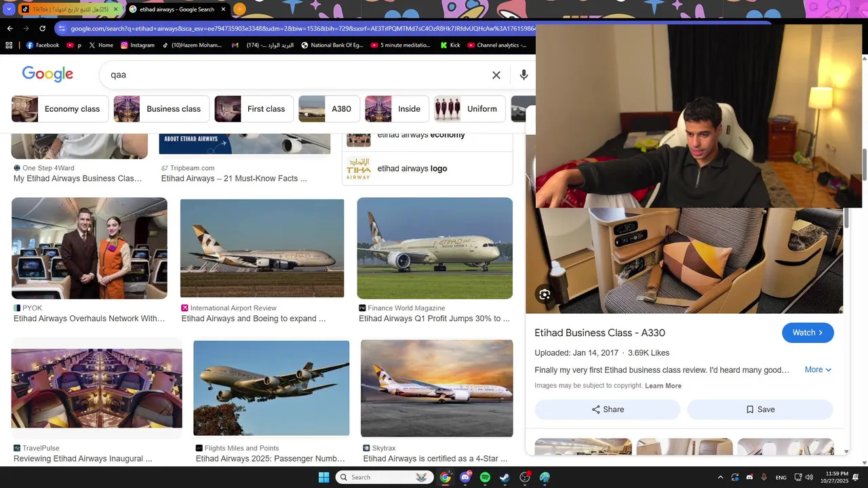Open the 5 minute meditation bookmark
This screenshot has width=868, height=488.
pyautogui.click(x=401, y=45)
